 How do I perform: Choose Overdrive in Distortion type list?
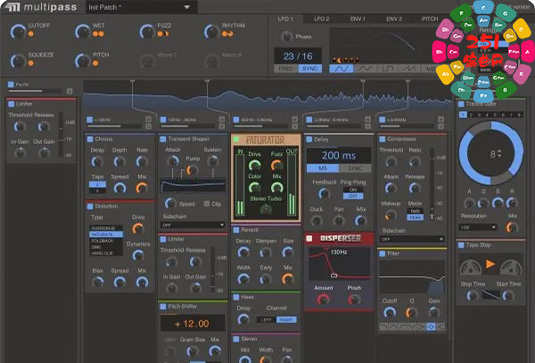click(x=106, y=228)
